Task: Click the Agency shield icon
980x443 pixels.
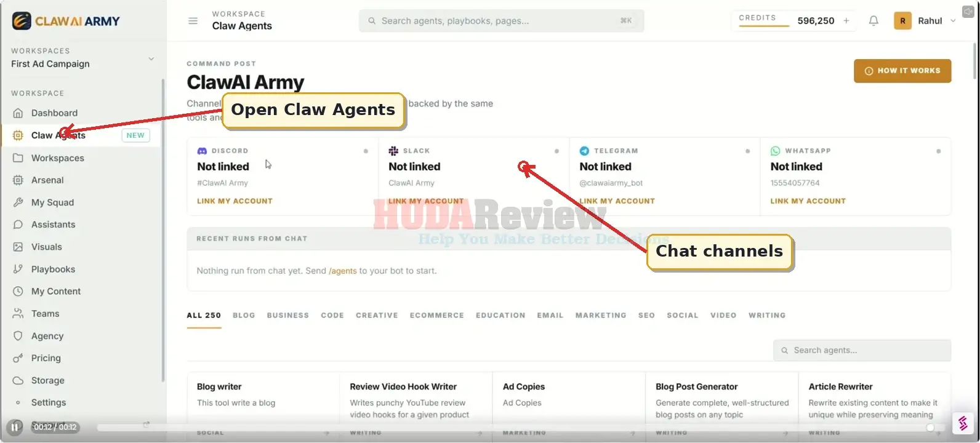Action: pos(18,336)
